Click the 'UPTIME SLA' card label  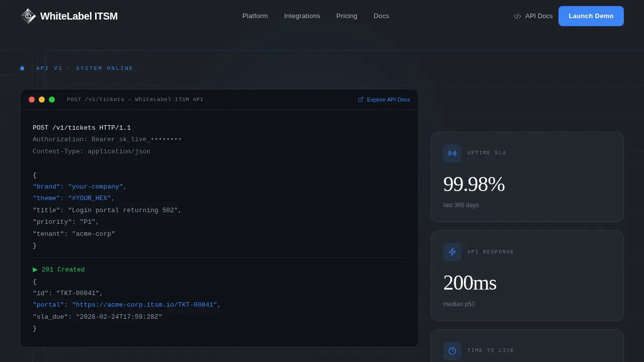(487, 153)
